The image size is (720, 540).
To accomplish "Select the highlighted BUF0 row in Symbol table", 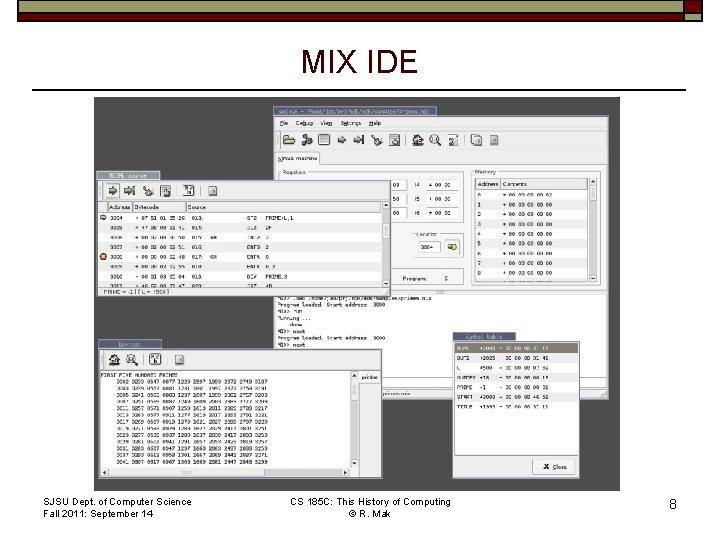I will click(516, 348).
